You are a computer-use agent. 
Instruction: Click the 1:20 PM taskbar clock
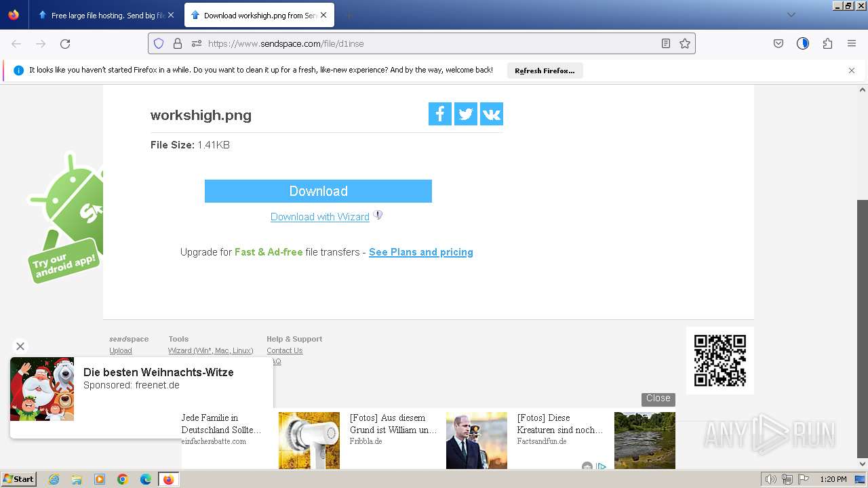(833, 479)
